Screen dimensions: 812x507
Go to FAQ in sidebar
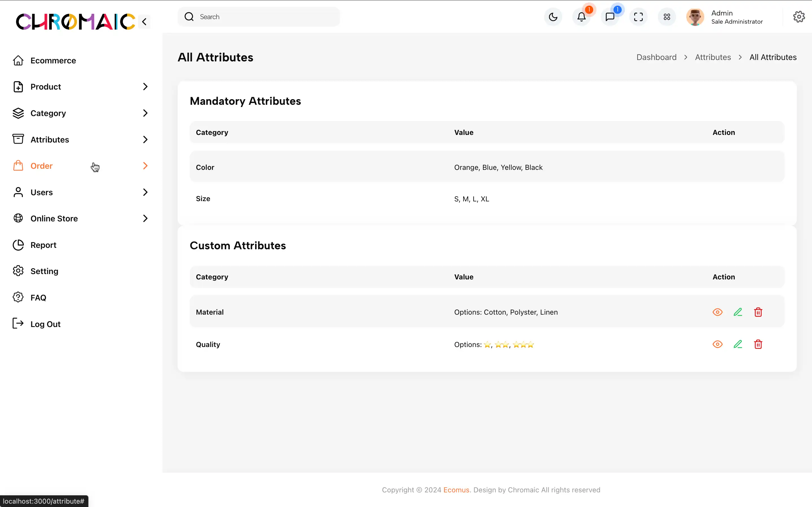click(38, 298)
